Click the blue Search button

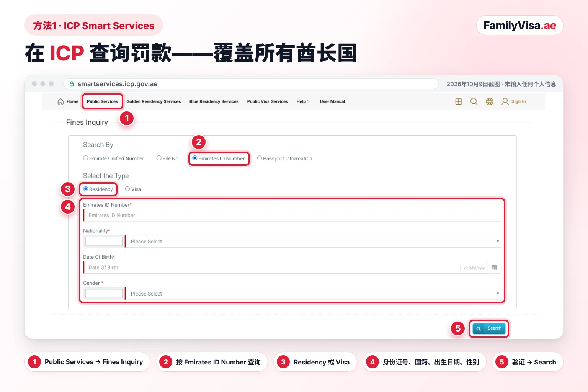(x=489, y=328)
